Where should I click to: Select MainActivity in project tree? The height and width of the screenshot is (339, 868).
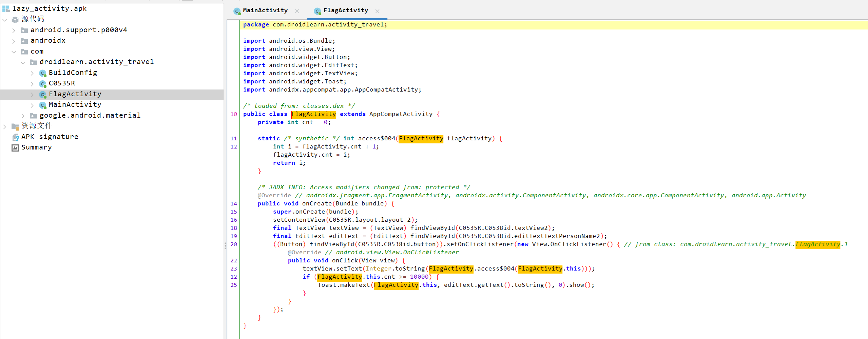75,105
